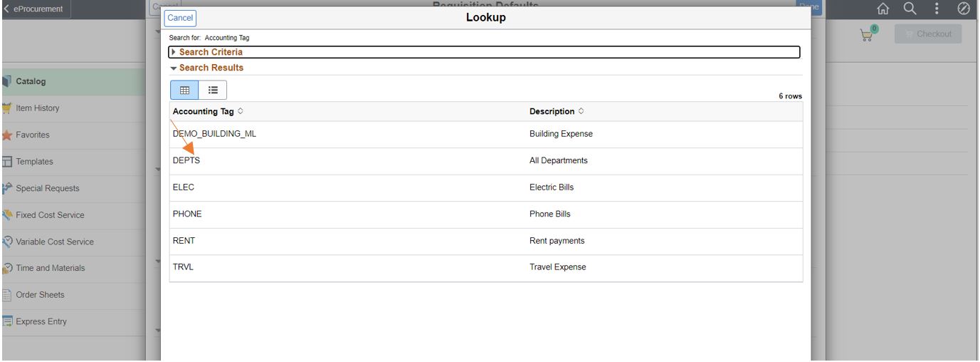Switch to grid view of results

coord(184,90)
